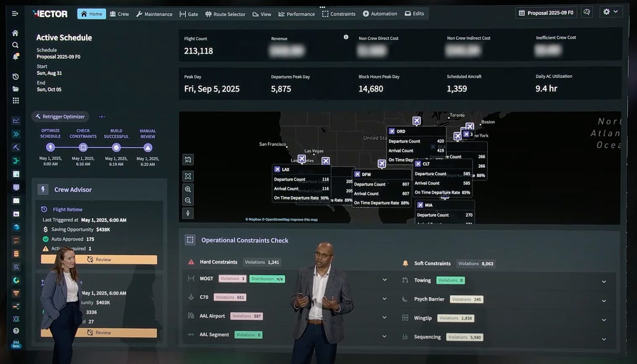Click the Flight Count value 213,118

[199, 51]
